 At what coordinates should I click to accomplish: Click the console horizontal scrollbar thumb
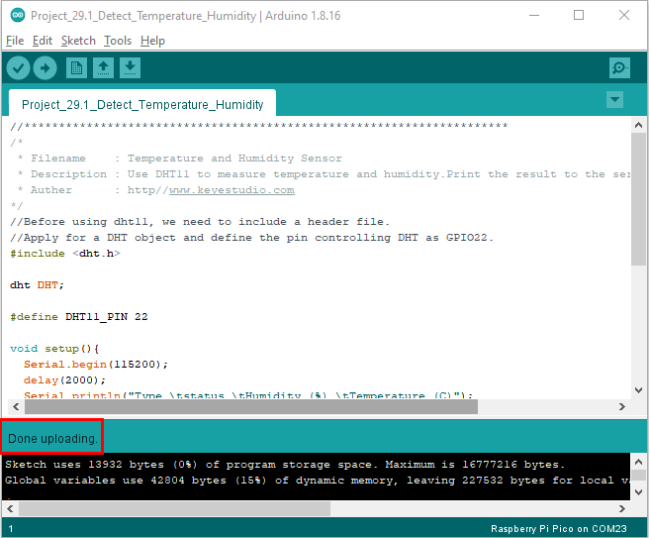click(x=175, y=508)
